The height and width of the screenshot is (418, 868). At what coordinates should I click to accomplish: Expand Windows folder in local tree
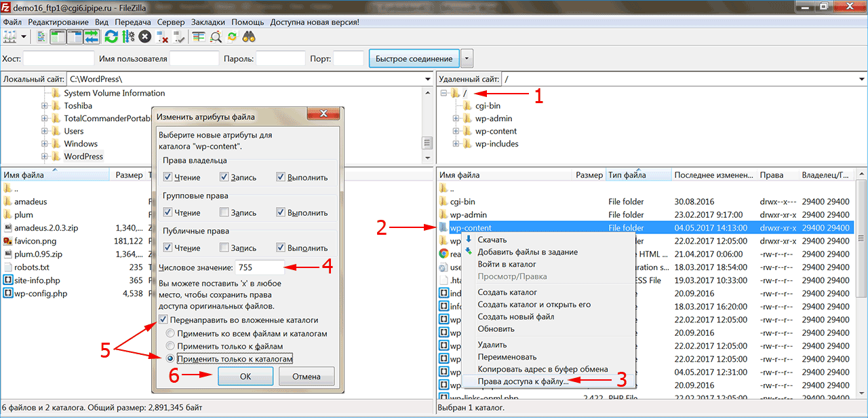pyautogui.click(x=45, y=144)
